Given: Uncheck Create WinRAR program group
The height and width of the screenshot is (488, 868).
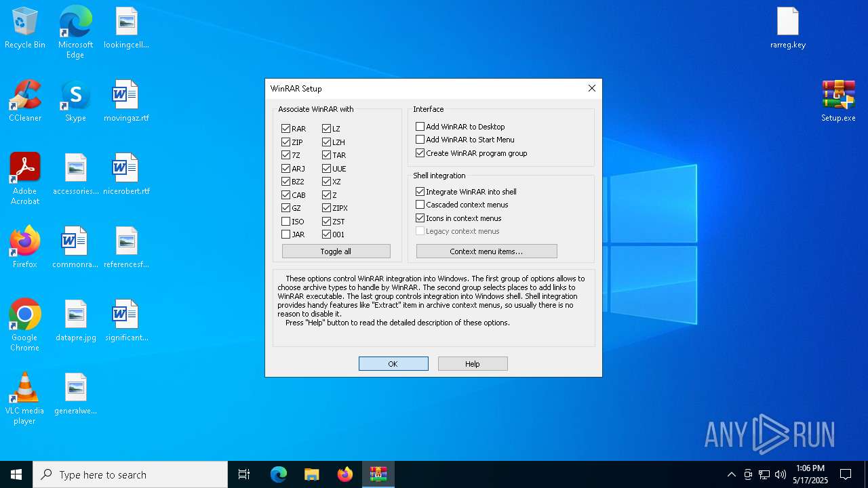Looking at the screenshot, I should click(x=420, y=153).
